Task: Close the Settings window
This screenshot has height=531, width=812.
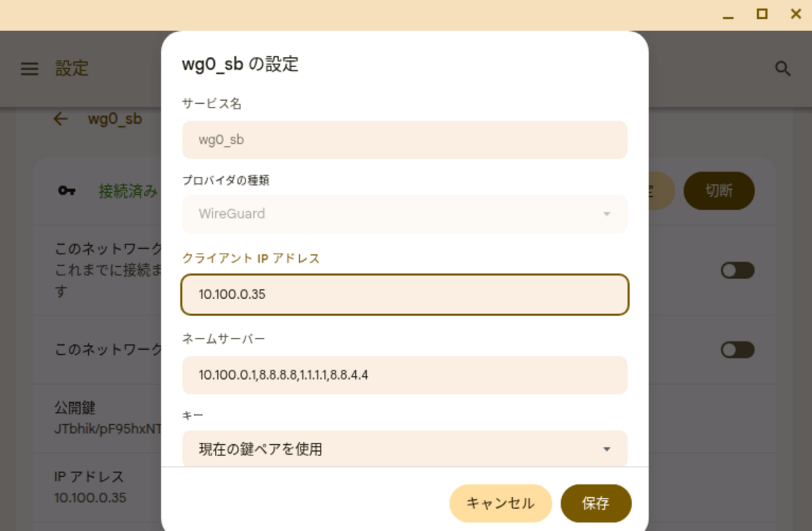Action: point(796,14)
